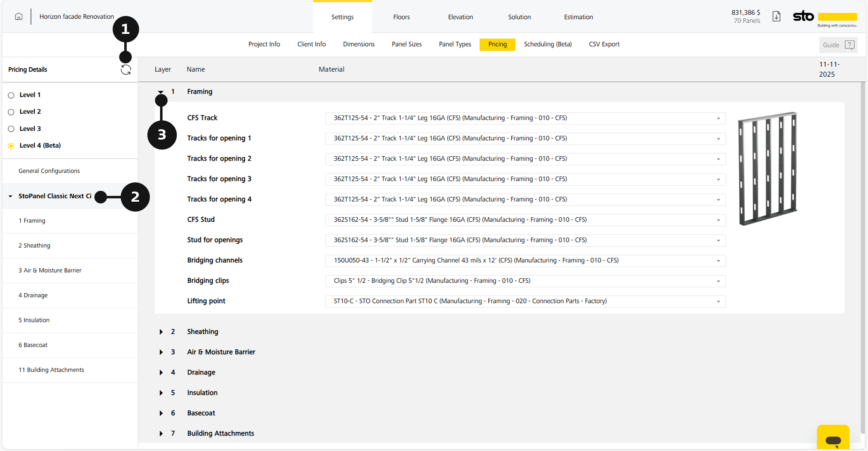Open CSV Export sub-tab

[604, 44]
